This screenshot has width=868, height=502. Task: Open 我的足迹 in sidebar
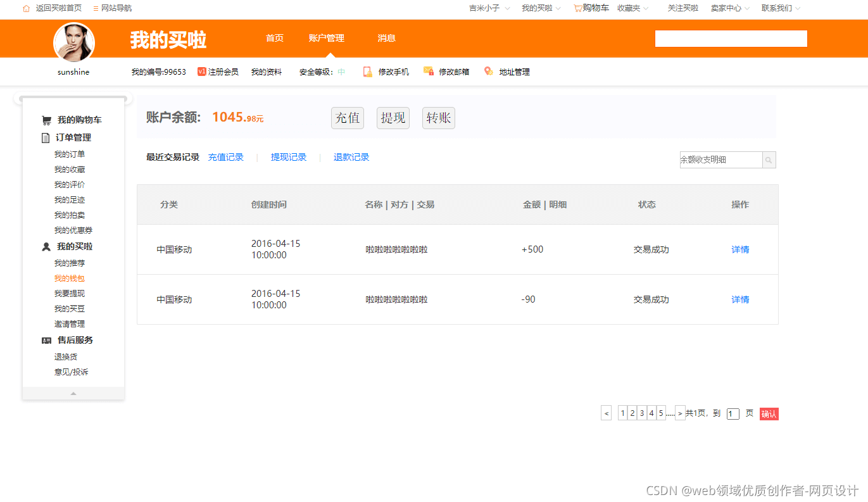point(70,200)
